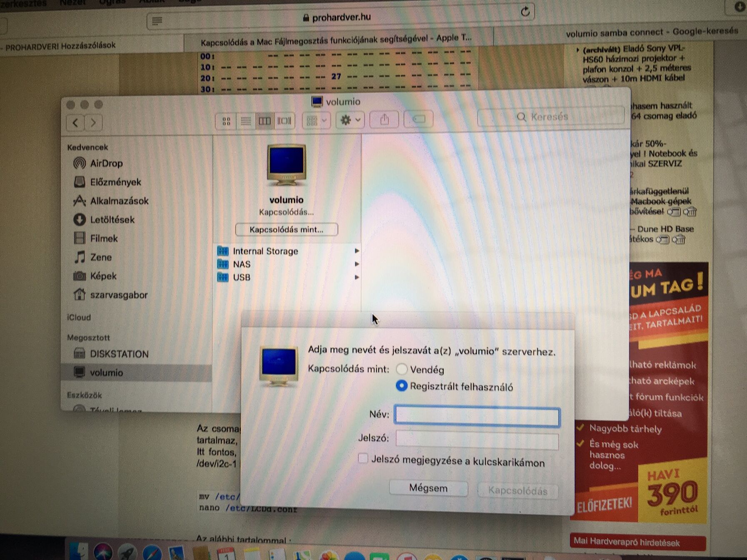
Task: Expand USB share arrow
Action: 357,277
